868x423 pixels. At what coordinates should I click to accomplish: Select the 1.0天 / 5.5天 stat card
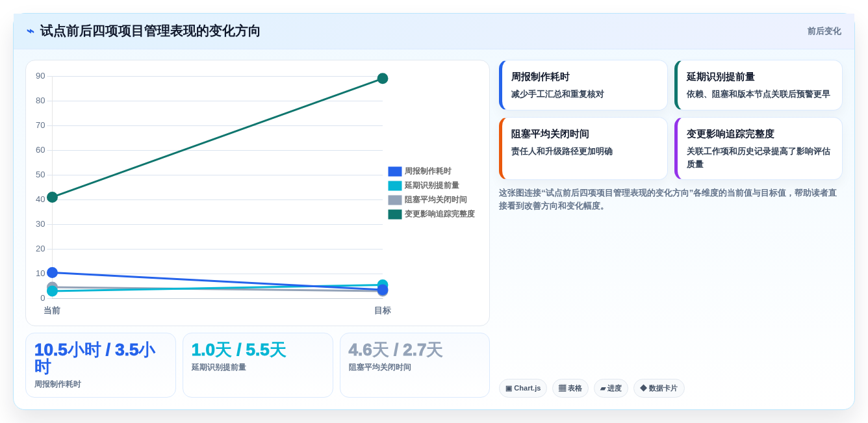(258, 365)
